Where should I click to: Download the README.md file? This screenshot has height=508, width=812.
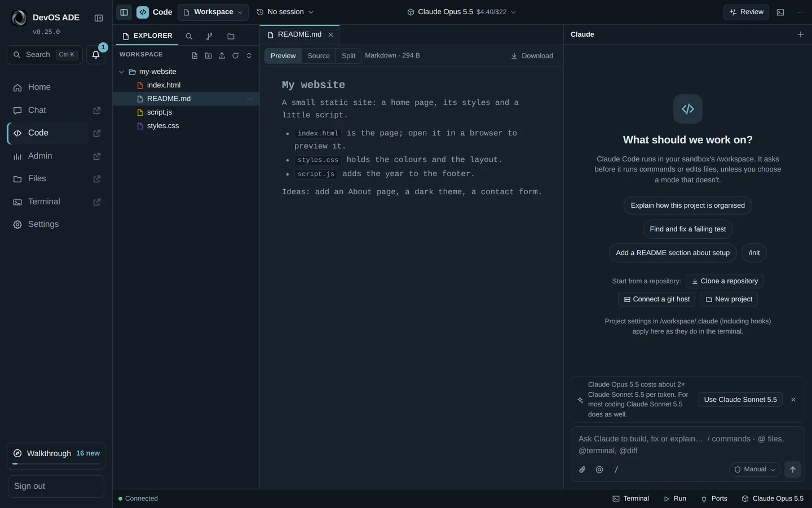pos(532,56)
